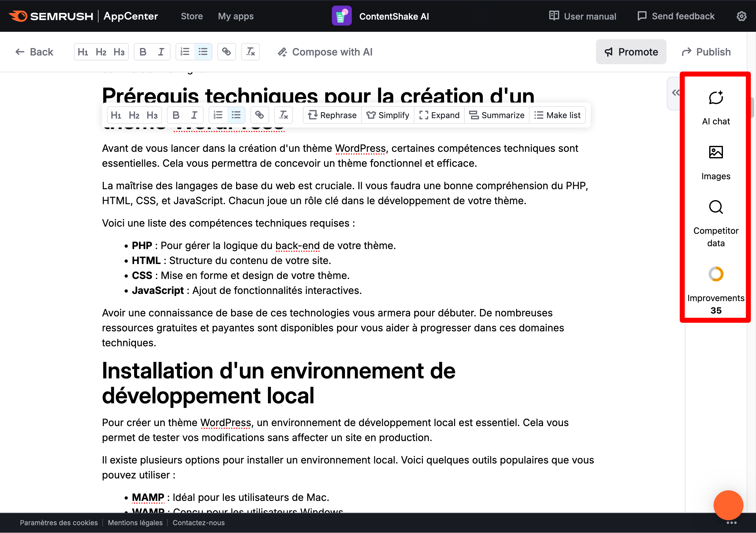Select H2 in the floating selection toolbar

[134, 115]
